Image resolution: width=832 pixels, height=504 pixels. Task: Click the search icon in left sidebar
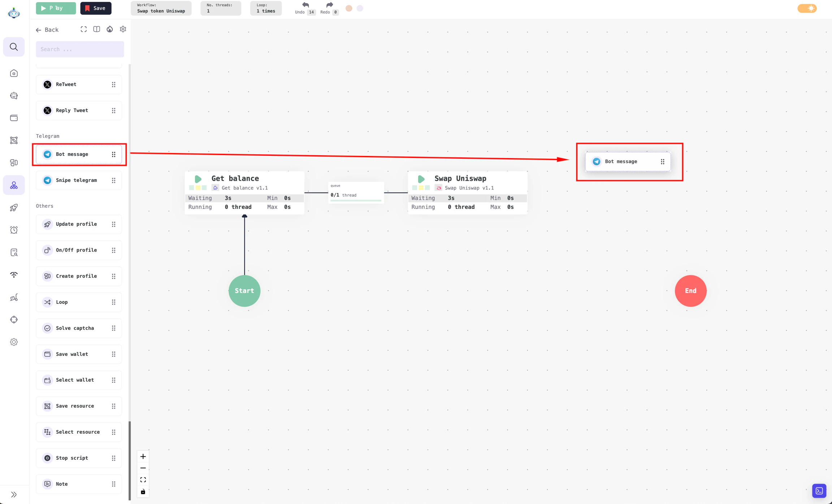point(14,47)
